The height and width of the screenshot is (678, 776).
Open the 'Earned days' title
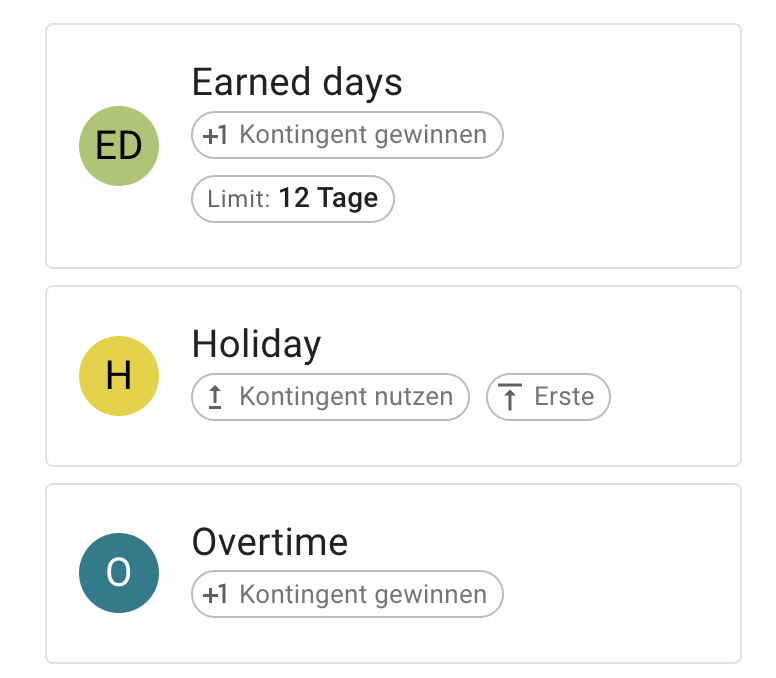297,82
